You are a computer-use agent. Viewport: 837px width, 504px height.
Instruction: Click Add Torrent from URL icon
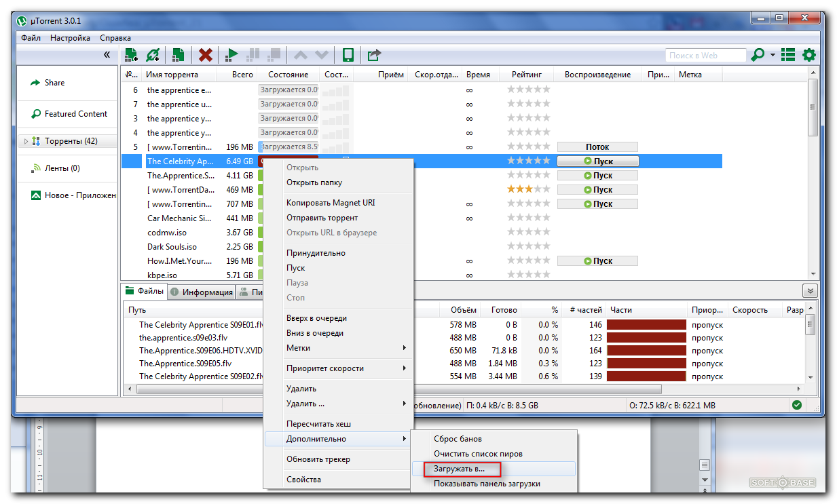[x=153, y=55]
